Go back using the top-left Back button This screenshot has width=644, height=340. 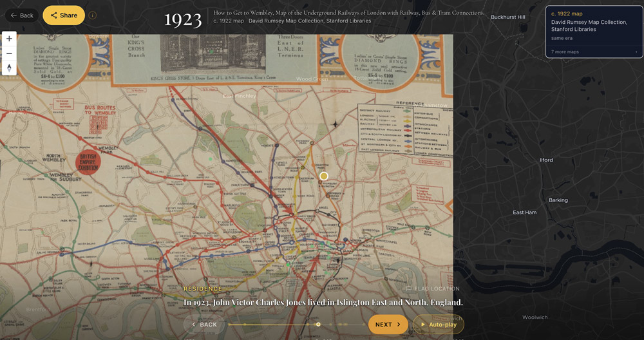[22, 15]
